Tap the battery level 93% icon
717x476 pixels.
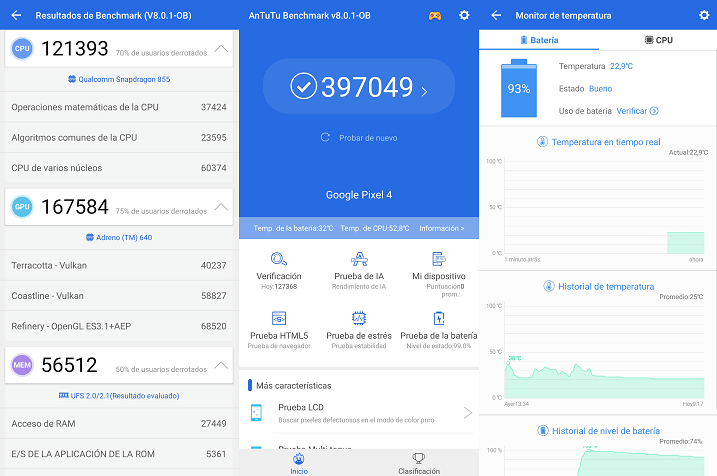[x=519, y=88]
